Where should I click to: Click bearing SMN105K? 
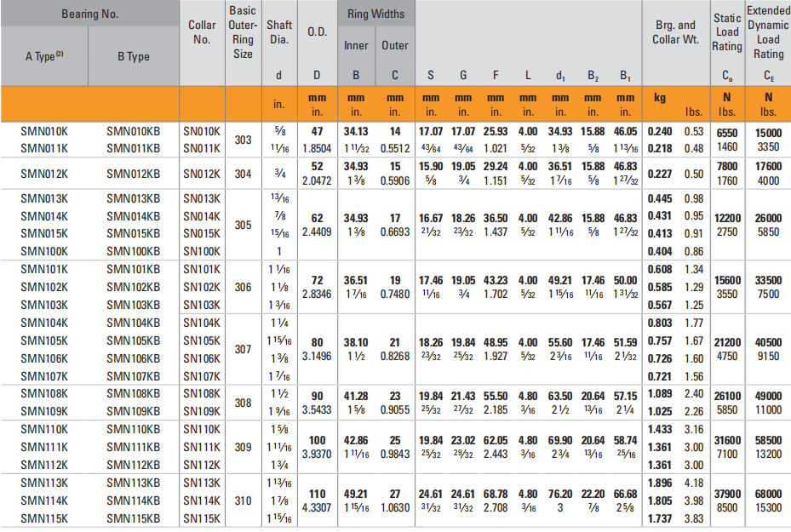point(44,340)
